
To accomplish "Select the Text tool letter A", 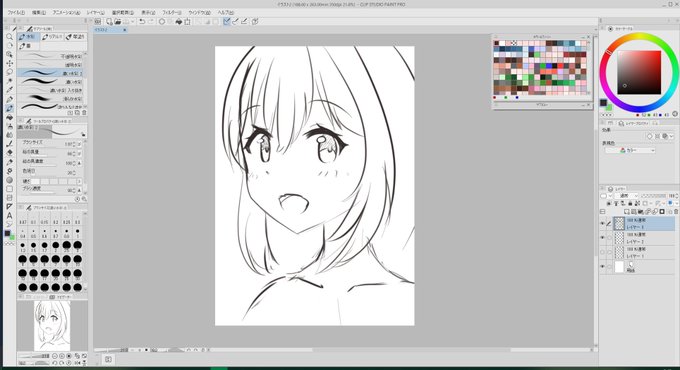I will [9, 216].
